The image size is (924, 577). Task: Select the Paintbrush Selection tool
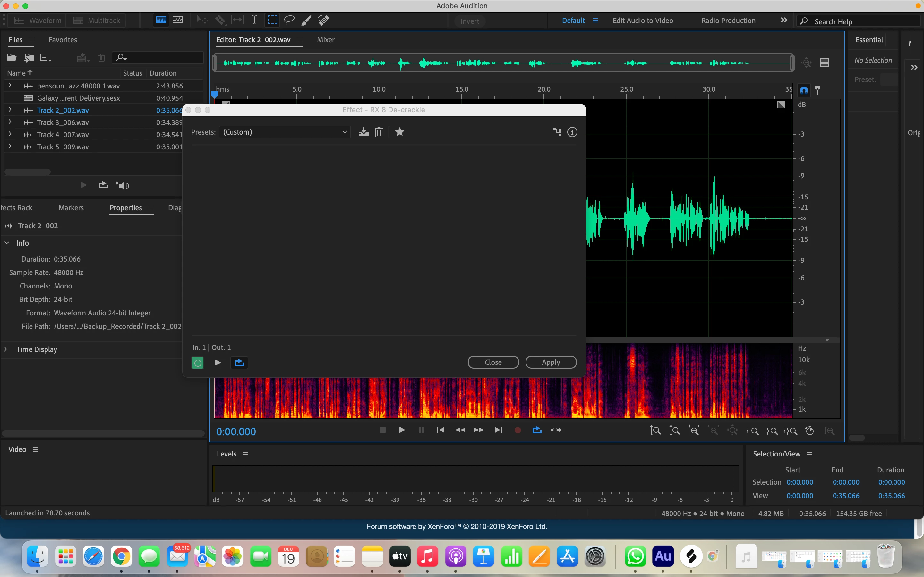[306, 20]
